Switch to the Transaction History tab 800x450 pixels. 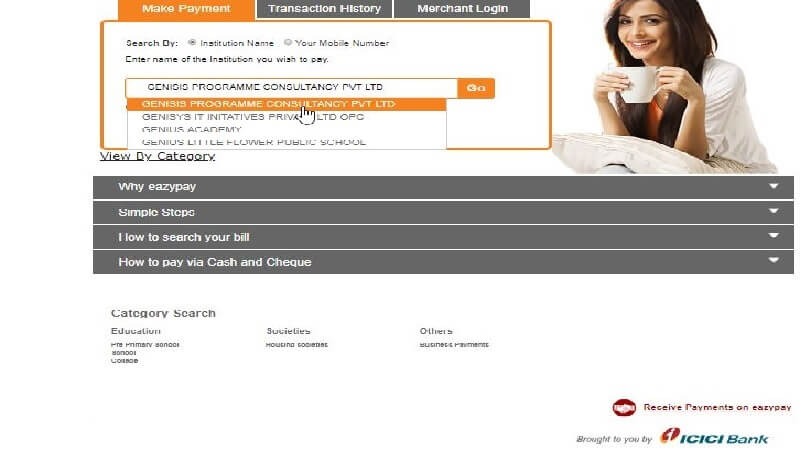point(324,9)
